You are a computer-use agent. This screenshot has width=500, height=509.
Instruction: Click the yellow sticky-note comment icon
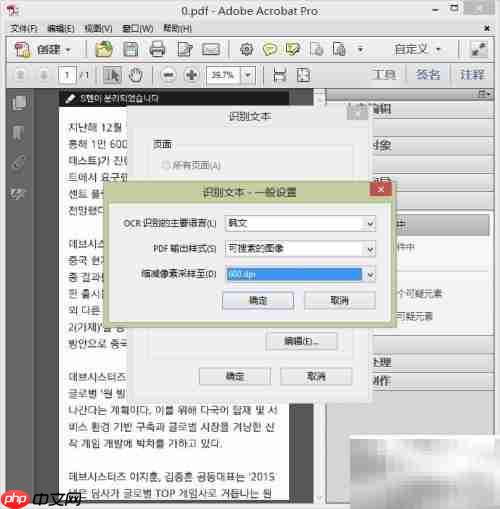pyautogui.click(x=270, y=49)
